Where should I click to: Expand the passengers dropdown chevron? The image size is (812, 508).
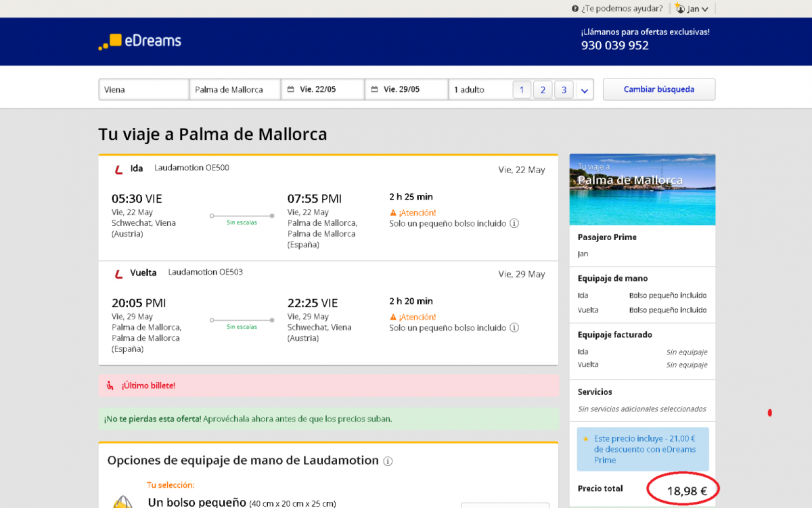[585, 90]
